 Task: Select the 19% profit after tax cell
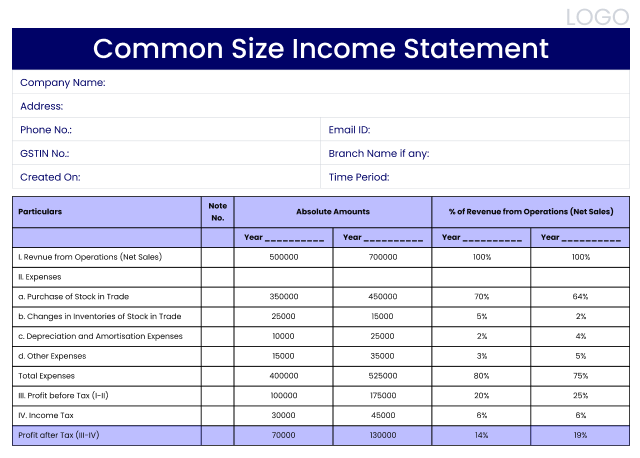[x=580, y=435]
